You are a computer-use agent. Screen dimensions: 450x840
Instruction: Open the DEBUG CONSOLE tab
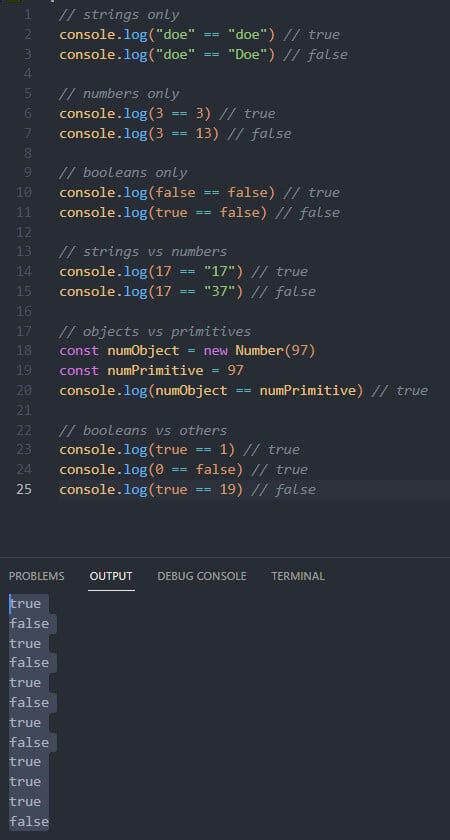pyautogui.click(x=202, y=576)
